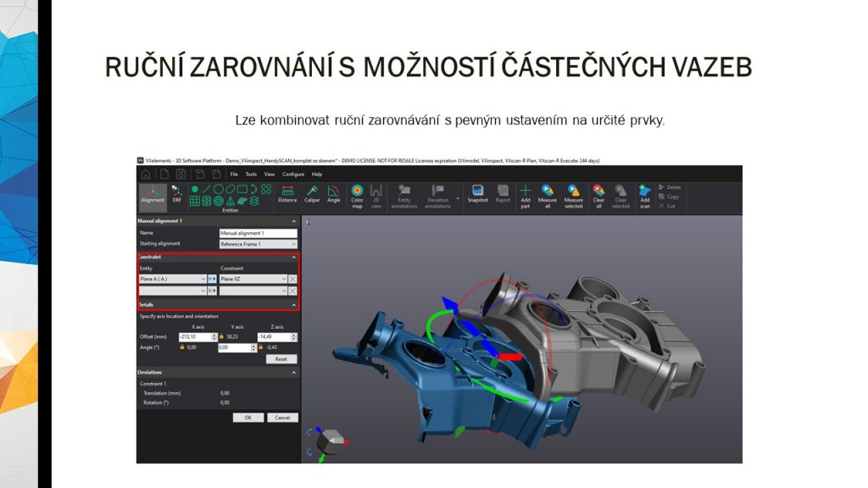Toggle the flip button beside Plane A

tap(213, 279)
